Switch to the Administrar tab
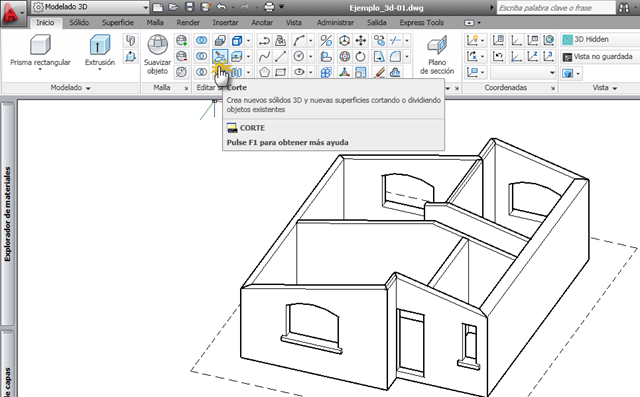This screenshot has height=397, width=640. [336, 23]
